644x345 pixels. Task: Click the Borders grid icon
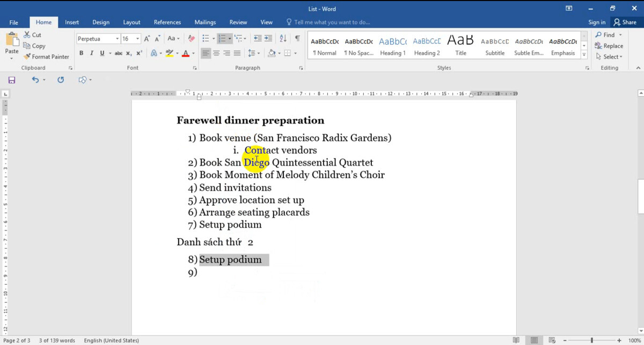(x=287, y=53)
